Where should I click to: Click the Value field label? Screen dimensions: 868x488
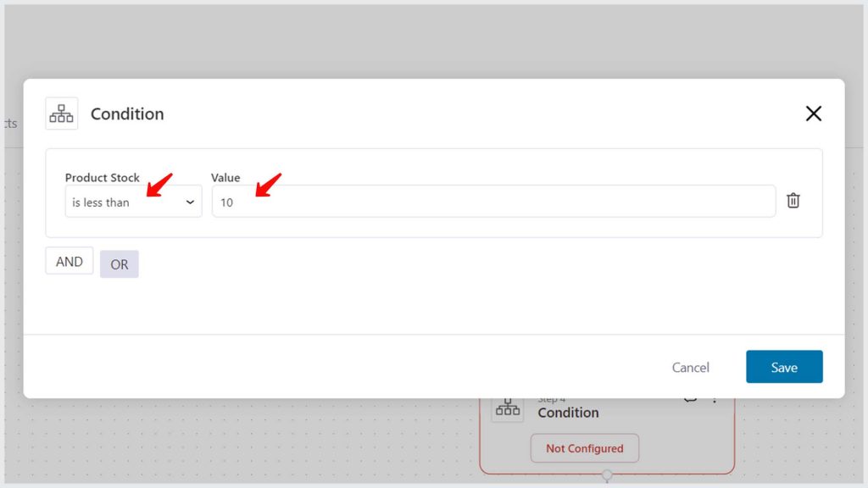(225, 178)
